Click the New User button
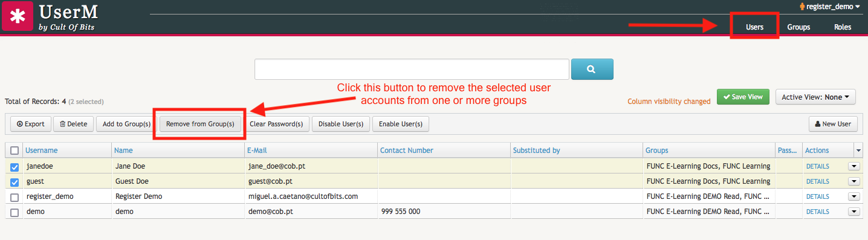This screenshot has width=868, height=240. pyautogui.click(x=833, y=124)
